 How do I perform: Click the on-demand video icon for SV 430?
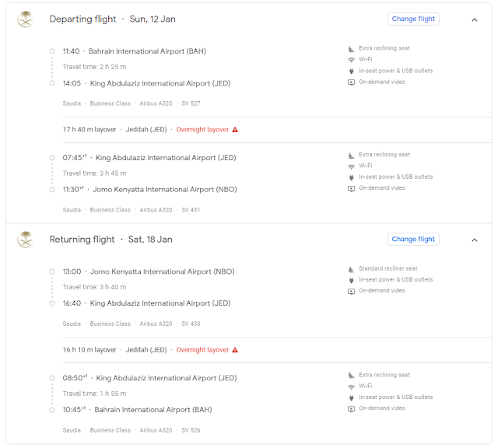[x=351, y=291]
